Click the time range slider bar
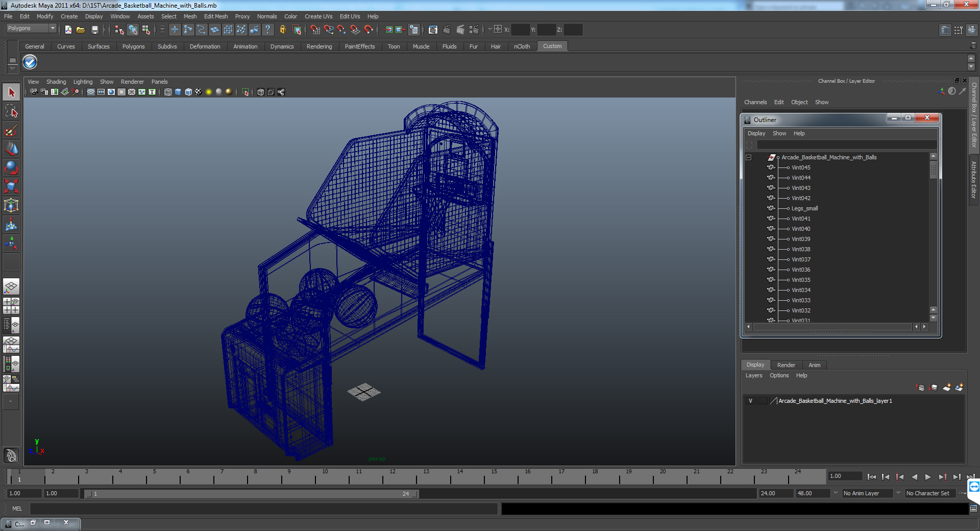Image resolution: width=980 pixels, height=531 pixels. [x=251, y=494]
